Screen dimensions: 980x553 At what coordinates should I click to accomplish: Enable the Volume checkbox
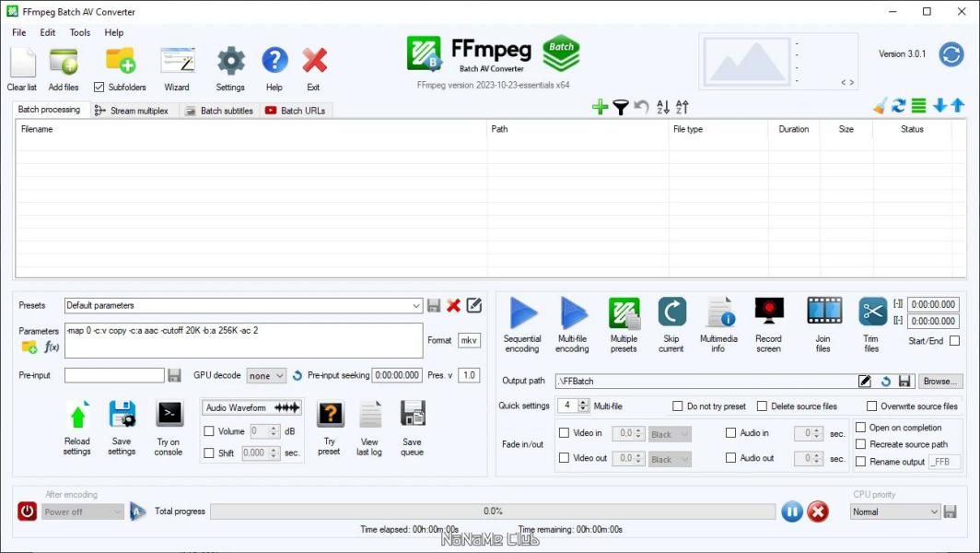(x=209, y=431)
